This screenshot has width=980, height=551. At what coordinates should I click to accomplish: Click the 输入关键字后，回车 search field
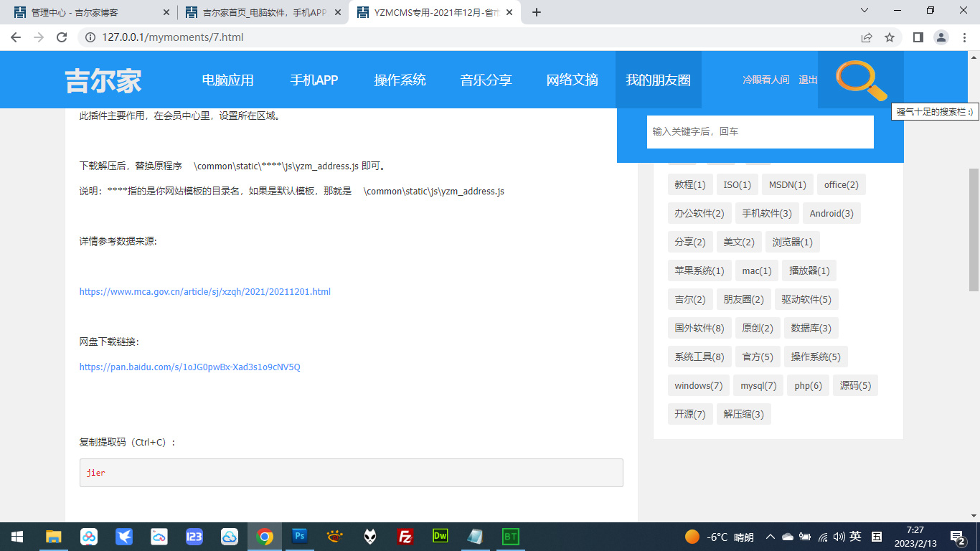point(760,132)
